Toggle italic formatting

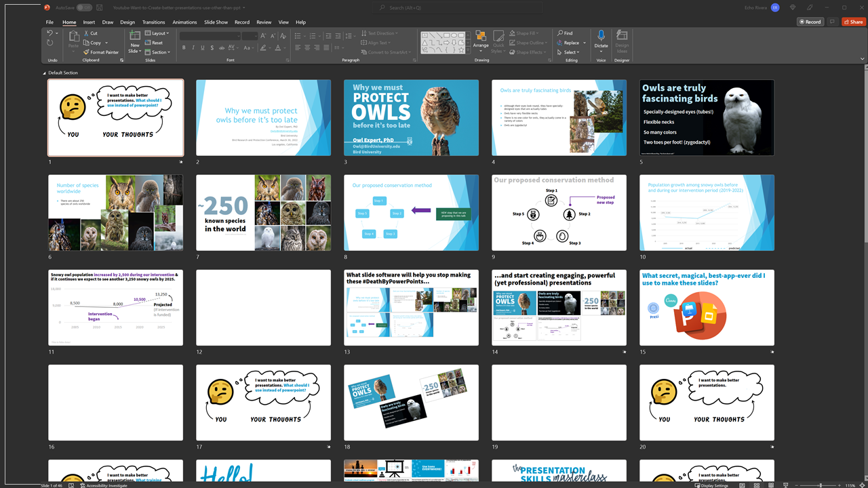tap(192, 47)
